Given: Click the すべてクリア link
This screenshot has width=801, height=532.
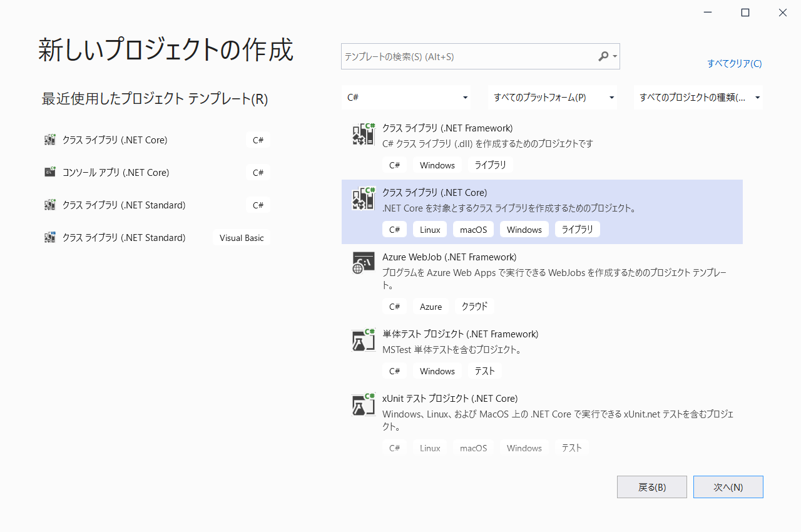Looking at the screenshot, I should tap(733, 63).
